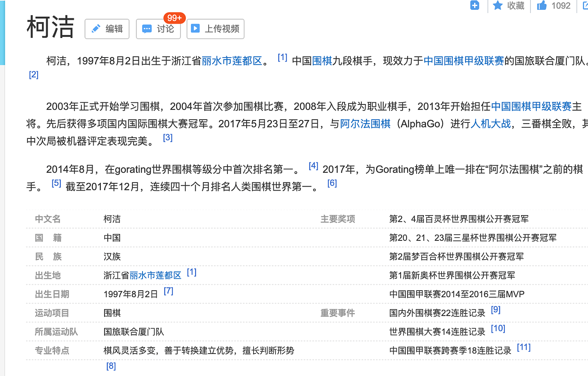Click the 99+ notification badge
Viewport: 588px width, 376px height.
pos(174,18)
